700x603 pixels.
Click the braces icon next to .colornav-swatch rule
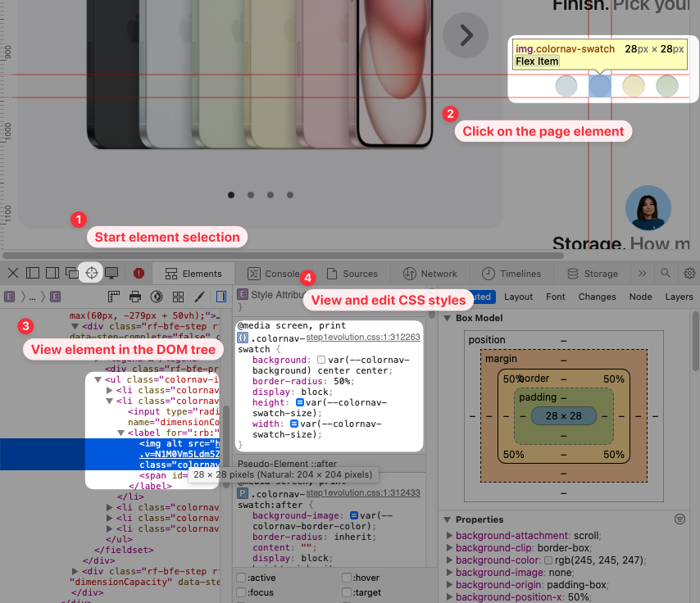[x=242, y=338]
